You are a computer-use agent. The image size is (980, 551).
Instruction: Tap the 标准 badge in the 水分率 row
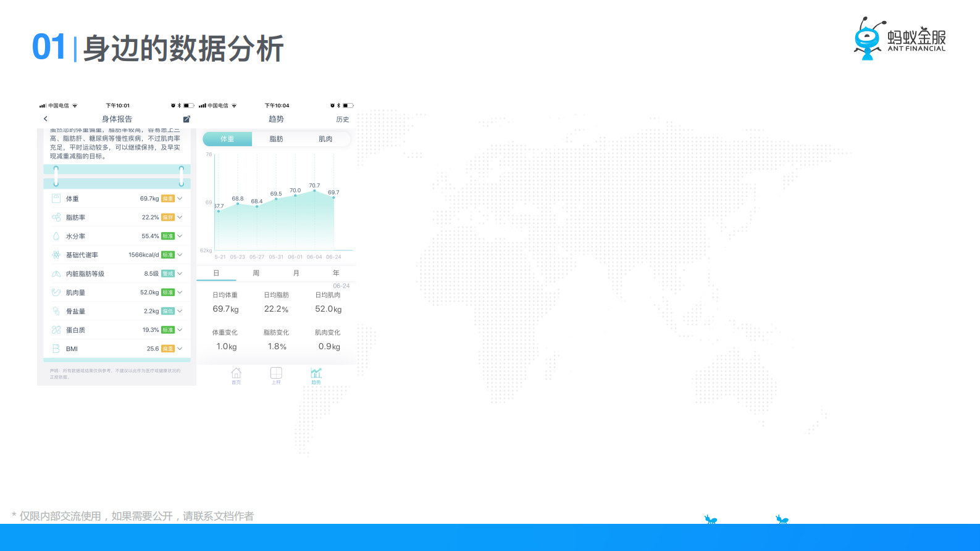pos(168,236)
